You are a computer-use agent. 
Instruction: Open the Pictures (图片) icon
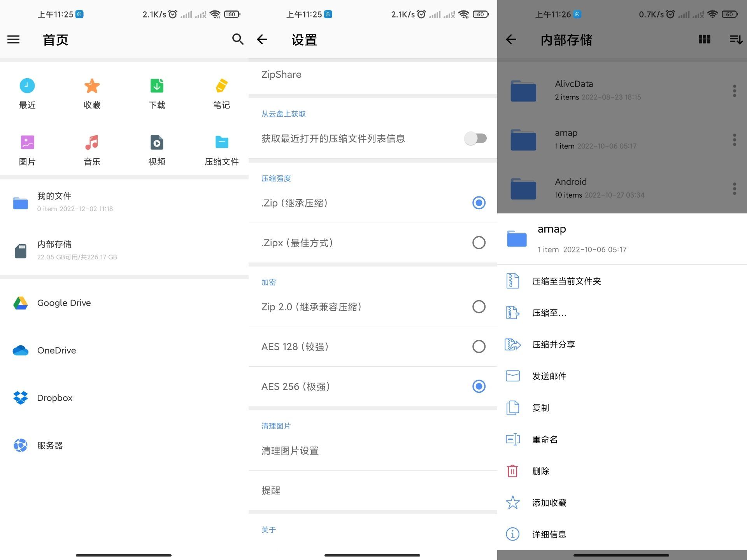[x=27, y=142]
